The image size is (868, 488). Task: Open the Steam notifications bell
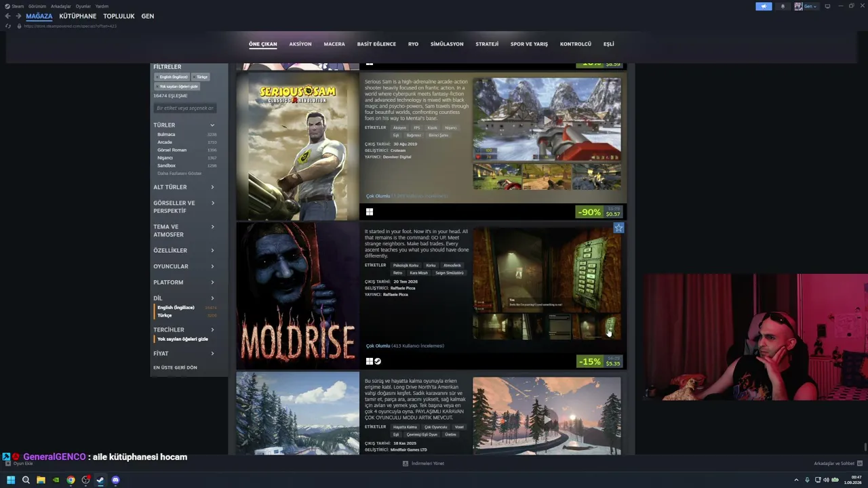coord(783,6)
